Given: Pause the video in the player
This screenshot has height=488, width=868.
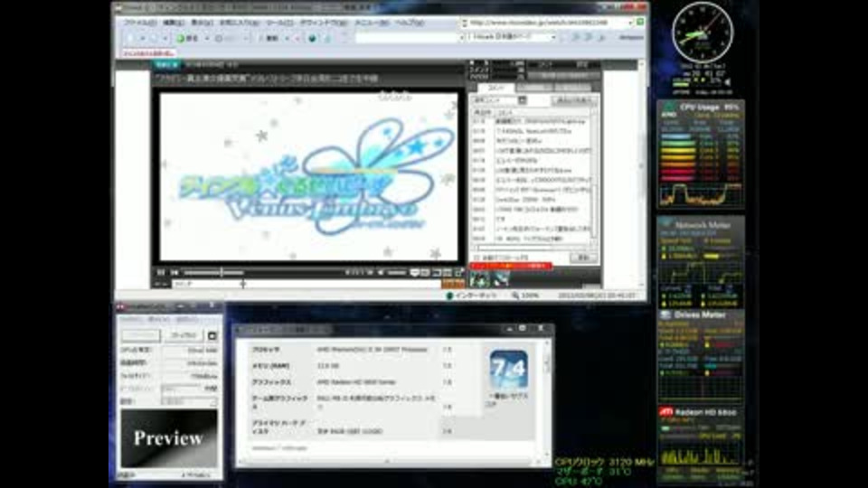Looking at the screenshot, I should tap(161, 272).
